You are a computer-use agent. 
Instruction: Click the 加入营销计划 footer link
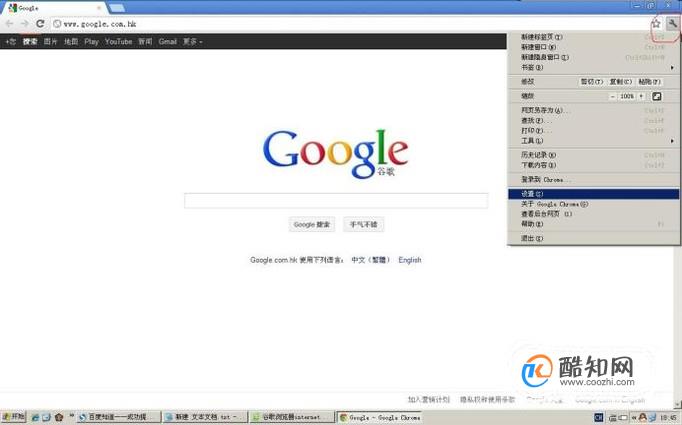[428, 399]
